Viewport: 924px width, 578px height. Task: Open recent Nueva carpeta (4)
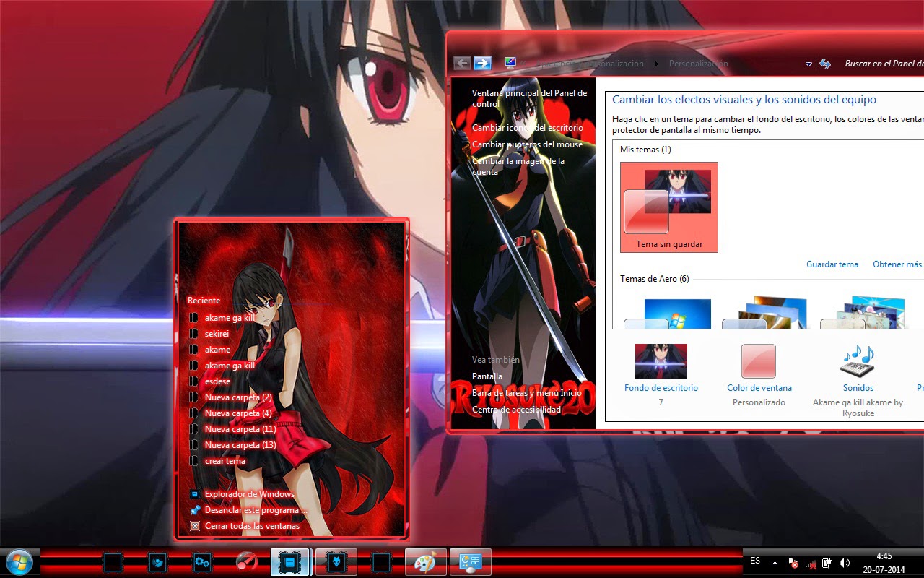pos(237,413)
